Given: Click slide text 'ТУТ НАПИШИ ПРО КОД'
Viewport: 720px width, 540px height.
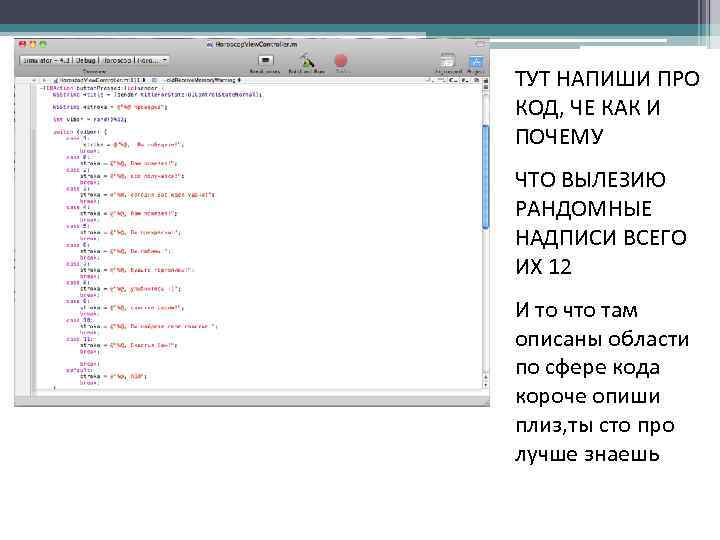Looking at the screenshot, I should pyautogui.click(x=607, y=93).
